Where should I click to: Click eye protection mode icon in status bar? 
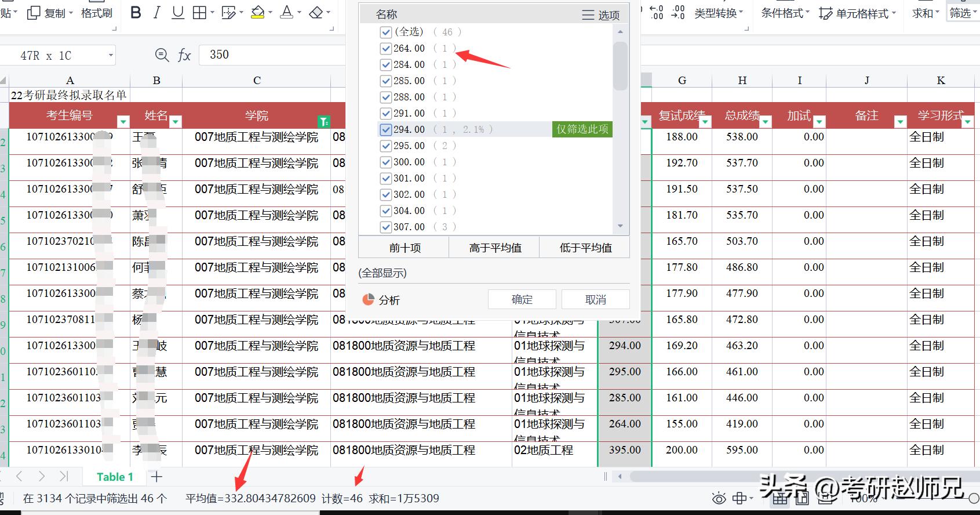(719, 498)
